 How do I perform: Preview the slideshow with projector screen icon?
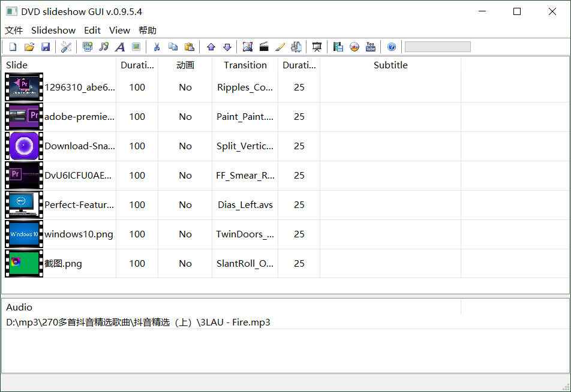[x=317, y=46]
